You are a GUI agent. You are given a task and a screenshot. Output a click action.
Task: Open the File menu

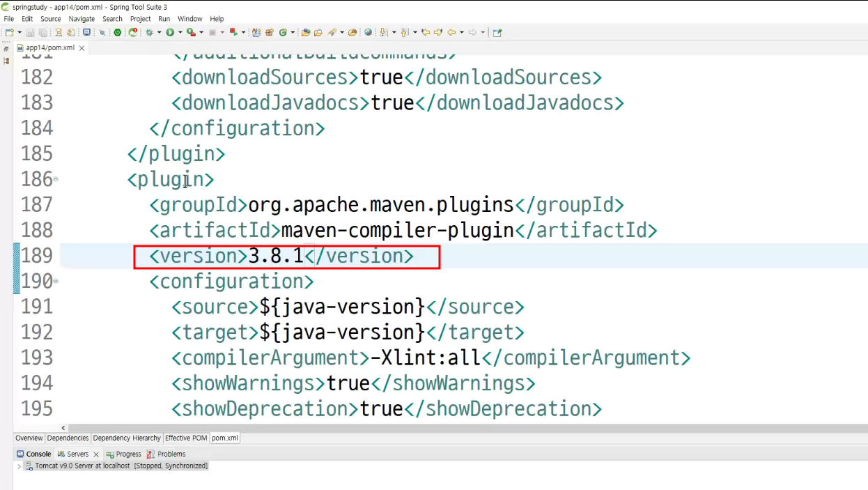pos(9,19)
